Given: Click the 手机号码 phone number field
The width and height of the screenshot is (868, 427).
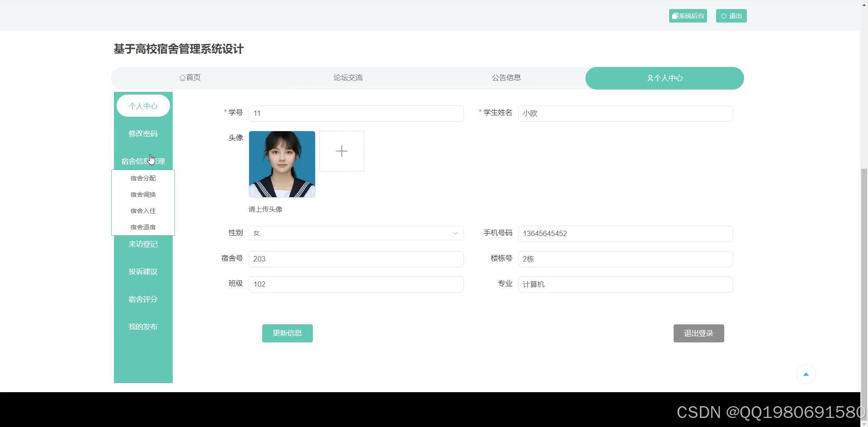Looking at the screenshot, I should [x=625, y=233].
